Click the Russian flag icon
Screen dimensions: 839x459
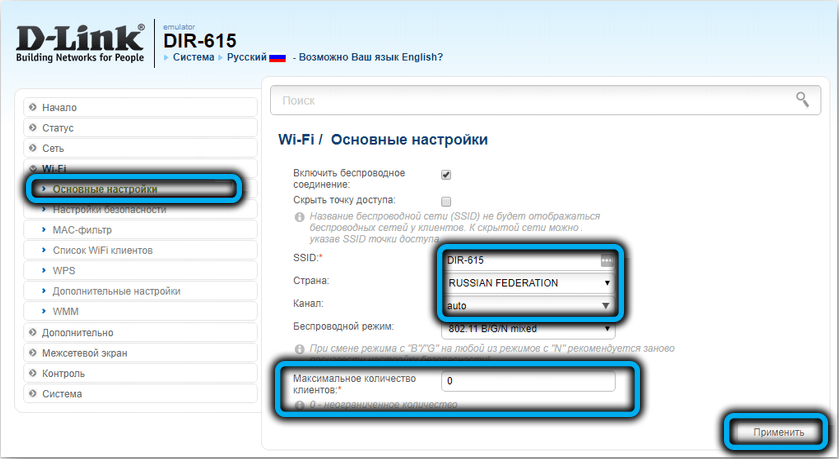(277, 57)
